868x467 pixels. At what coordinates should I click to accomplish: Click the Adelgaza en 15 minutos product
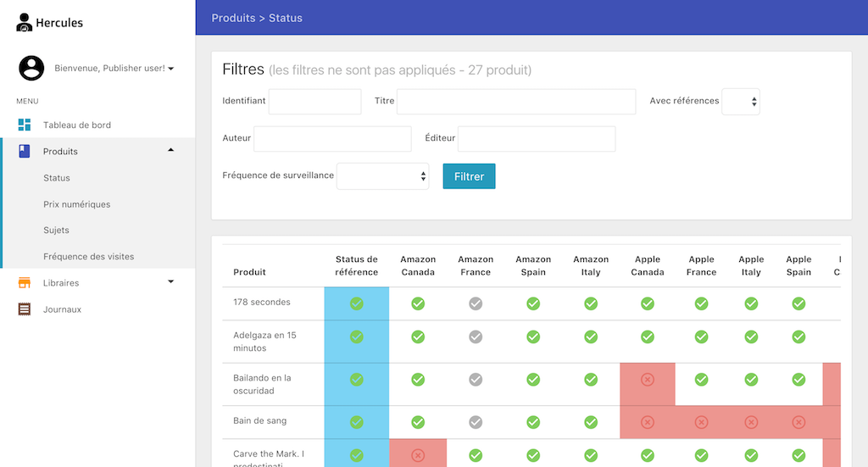click(264, 342)
